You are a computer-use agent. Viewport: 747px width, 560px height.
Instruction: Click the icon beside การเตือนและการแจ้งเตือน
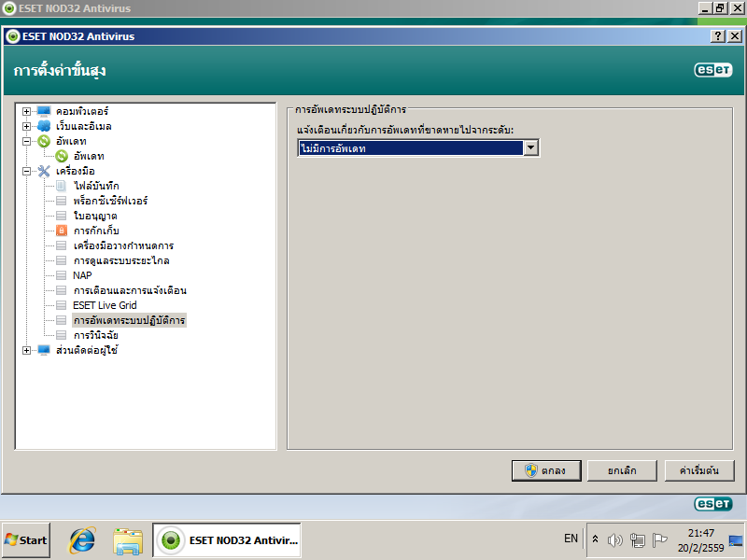(x=61, y=290)
